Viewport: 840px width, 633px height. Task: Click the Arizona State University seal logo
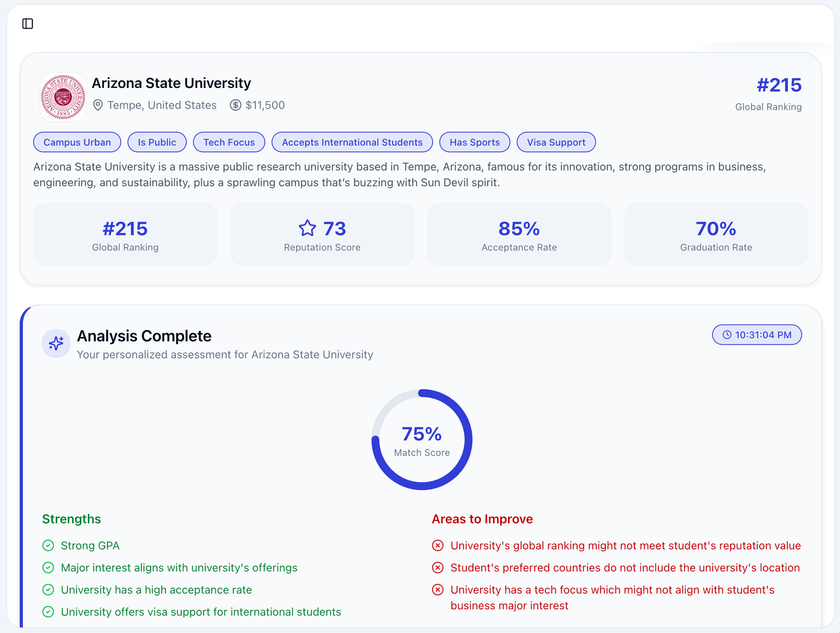pyautogui.click(x=63, y=97)
